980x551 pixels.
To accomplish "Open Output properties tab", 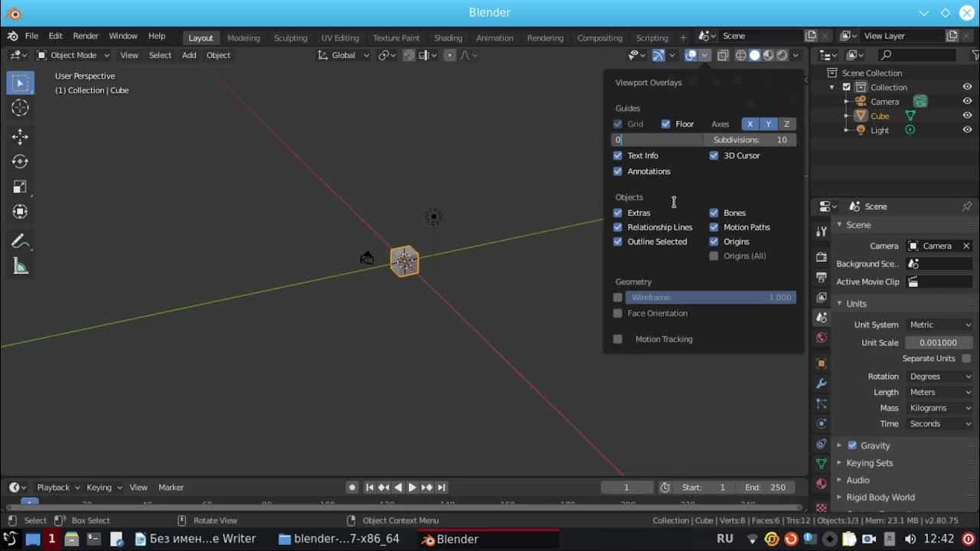I will pyautogui.click(x=822, y=277).
